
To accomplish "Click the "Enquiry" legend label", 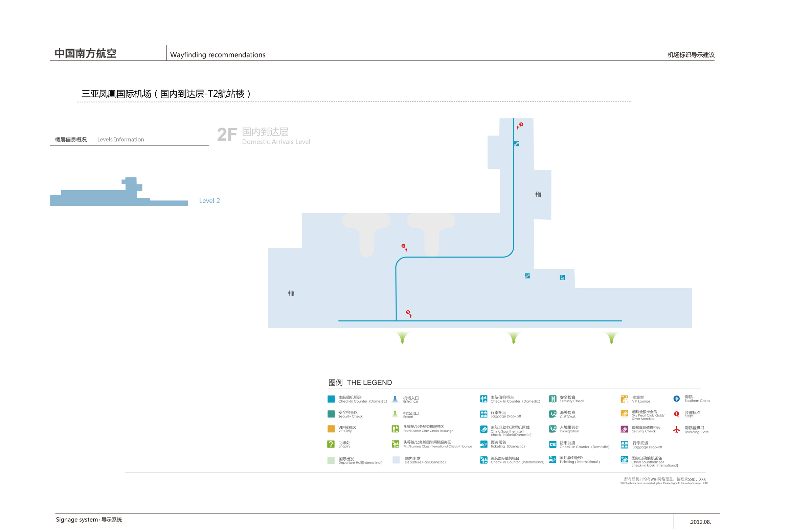I will coord(344,446).
